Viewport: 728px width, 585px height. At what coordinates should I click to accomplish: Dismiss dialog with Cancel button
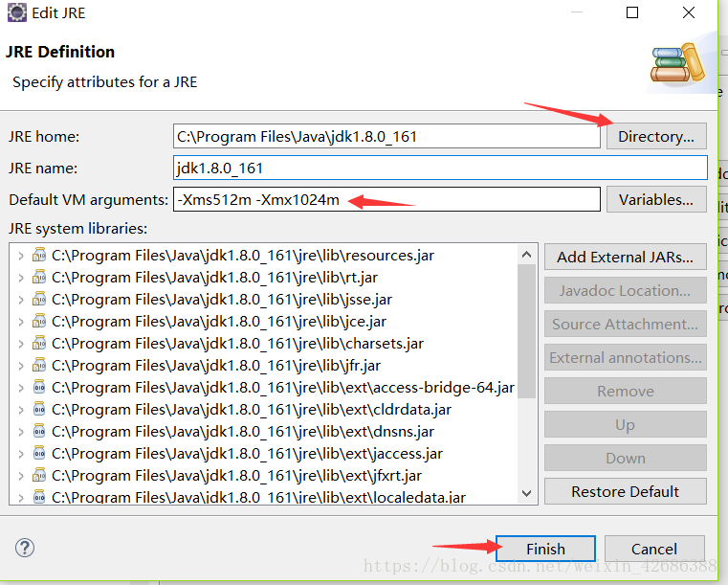tap(654, 549)
